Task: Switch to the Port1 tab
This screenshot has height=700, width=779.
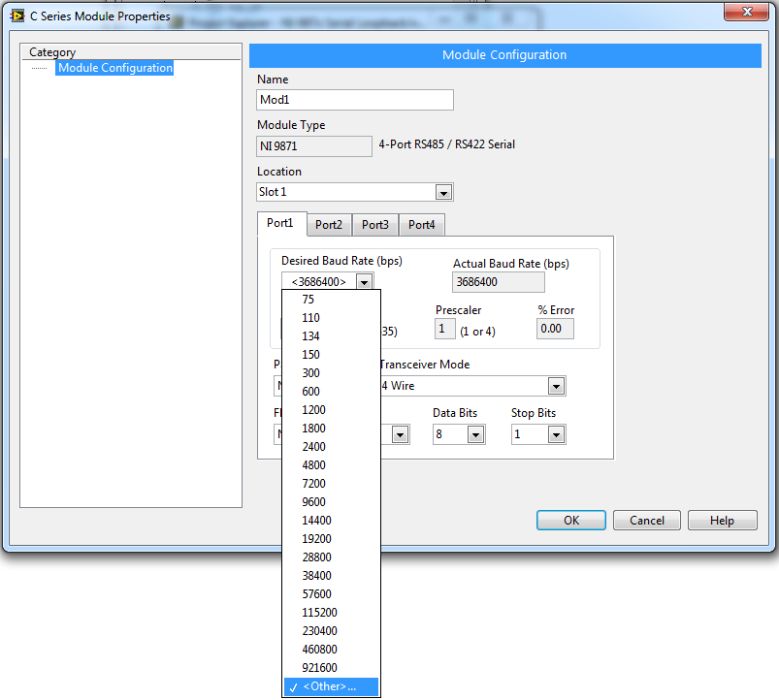Action: coord(280,223)
